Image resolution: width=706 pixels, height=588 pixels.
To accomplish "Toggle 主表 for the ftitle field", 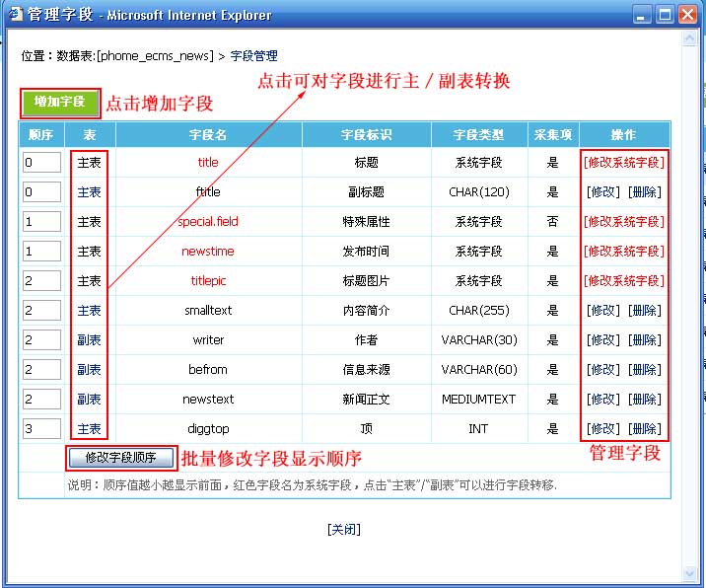I will [x=90, y=192].
